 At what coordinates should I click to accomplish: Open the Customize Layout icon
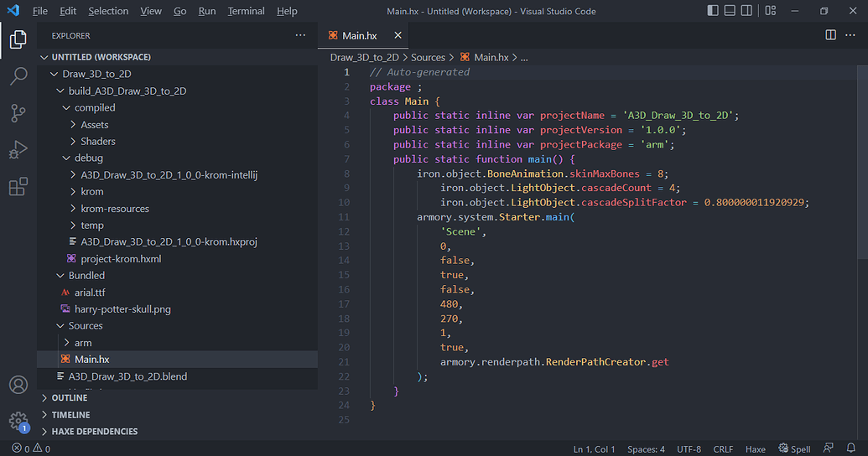tap(771, 11)
